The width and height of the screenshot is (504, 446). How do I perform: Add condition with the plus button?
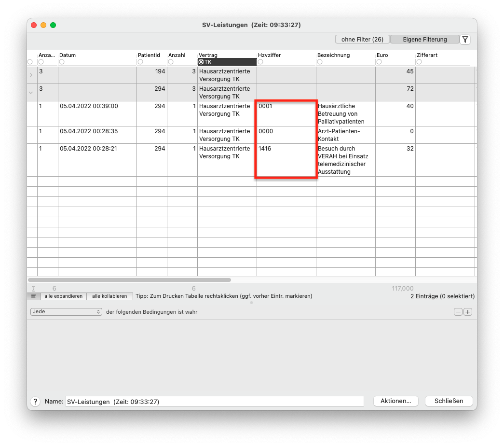(468, 312)
